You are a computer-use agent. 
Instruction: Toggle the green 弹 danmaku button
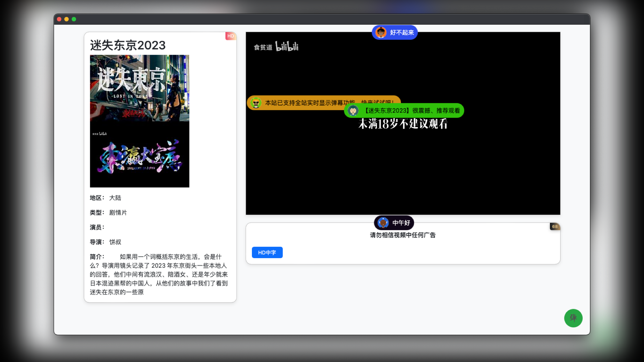(x=573, y=318)
